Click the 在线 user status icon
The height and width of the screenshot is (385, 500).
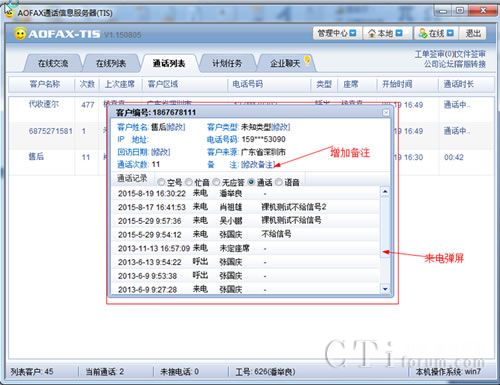click(423, 33)
